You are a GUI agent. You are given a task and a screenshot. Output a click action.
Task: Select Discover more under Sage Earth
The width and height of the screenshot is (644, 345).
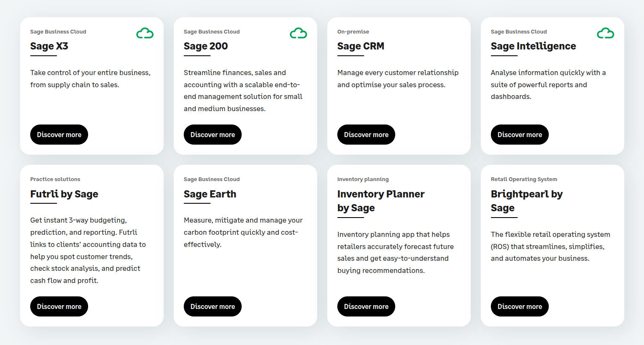coord(212,306)
